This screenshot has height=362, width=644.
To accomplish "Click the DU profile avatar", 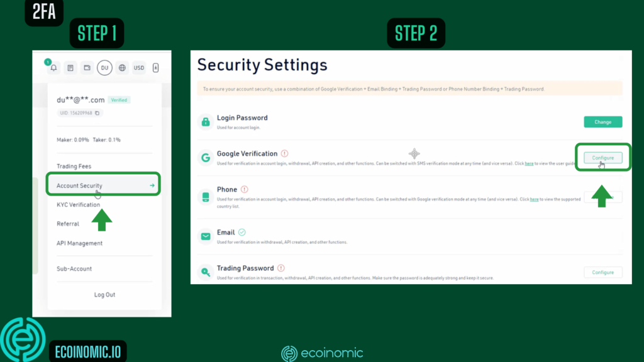I will click(105, 68).
